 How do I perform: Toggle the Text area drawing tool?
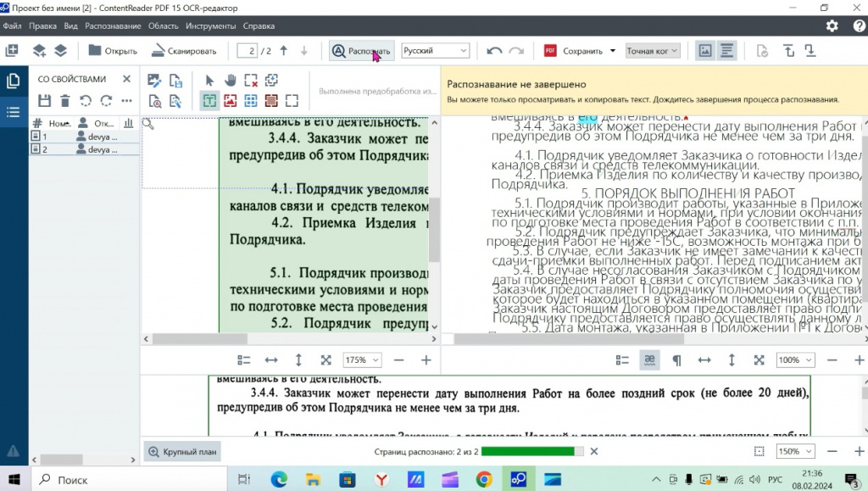[209, 101]
